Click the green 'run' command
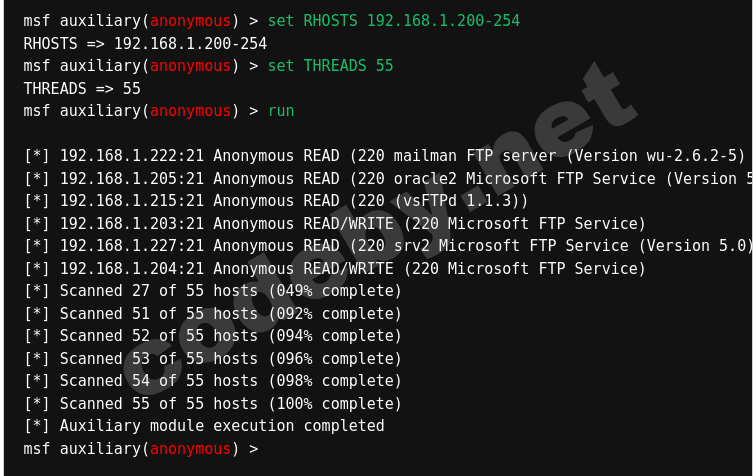Screen dimensions: 754x476 pos(281,111)
